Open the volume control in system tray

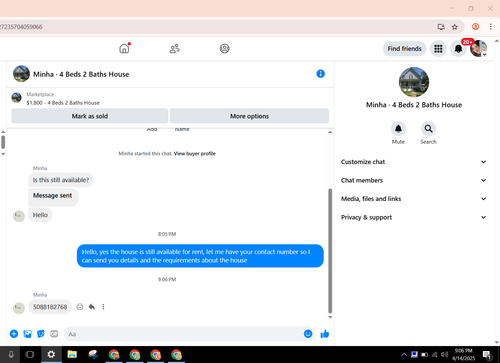pyautogui.click(x=444, y=354)
